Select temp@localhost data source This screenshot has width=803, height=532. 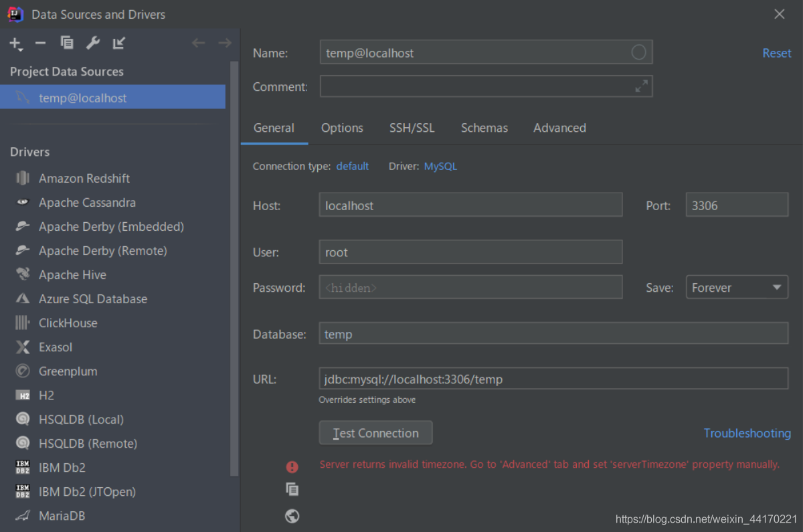point(112,97)
